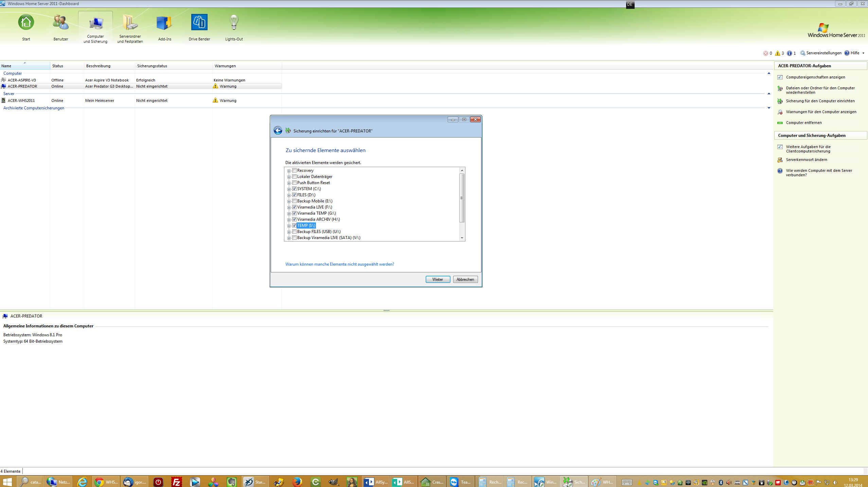Open FileZilla from the taskbar
The image size is (868, 487).
tap(176, 482)
